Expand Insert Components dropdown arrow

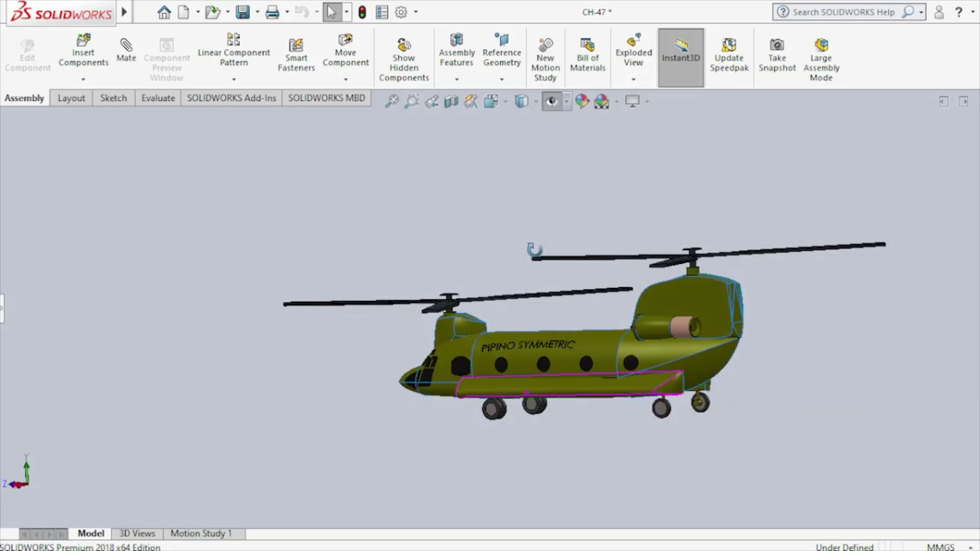click(x=83, y=79)
